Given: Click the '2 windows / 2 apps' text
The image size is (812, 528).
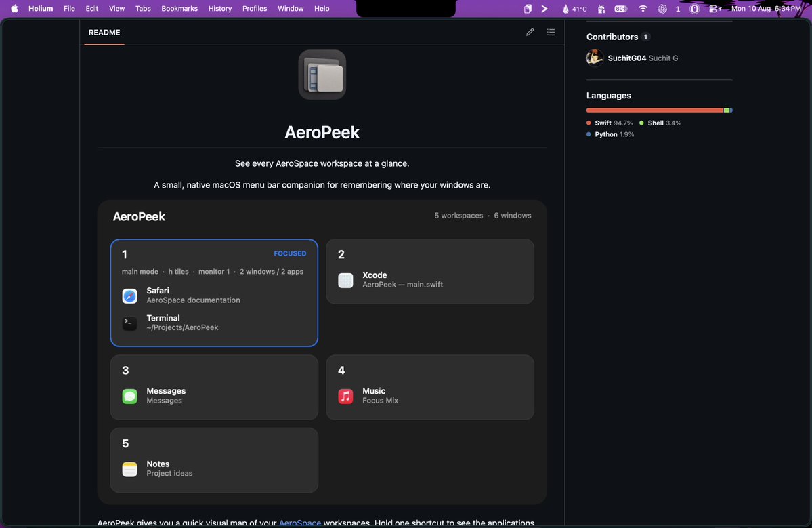Looking at the screenshot, I should (x=272, y=272).
